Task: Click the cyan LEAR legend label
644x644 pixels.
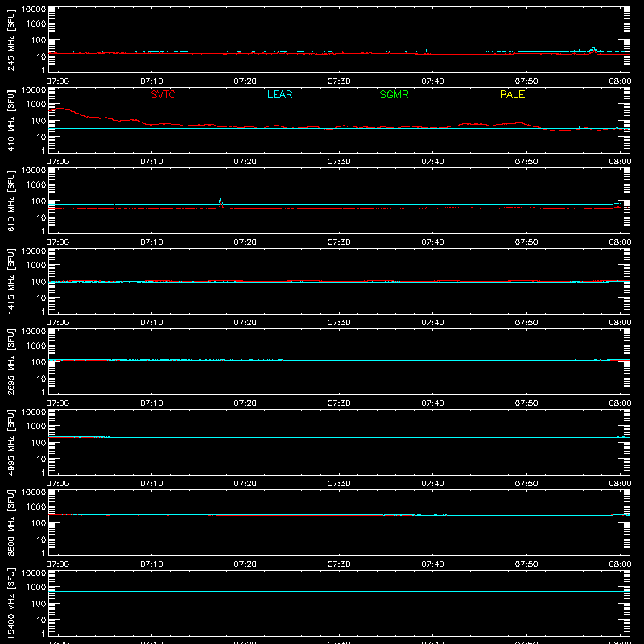Action: (x=279, y=94)
